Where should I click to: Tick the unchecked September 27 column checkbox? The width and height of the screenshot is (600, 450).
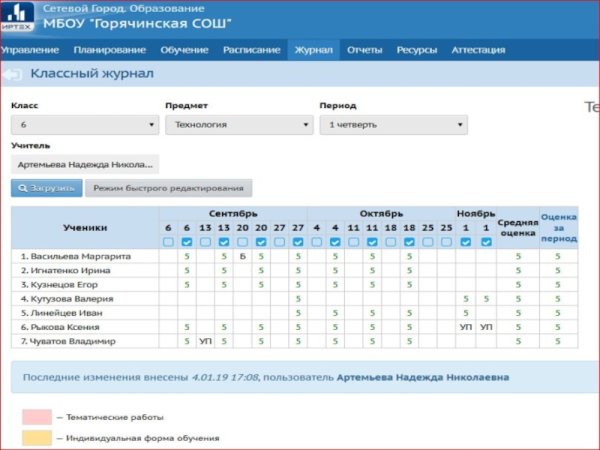tap(279, 242)
